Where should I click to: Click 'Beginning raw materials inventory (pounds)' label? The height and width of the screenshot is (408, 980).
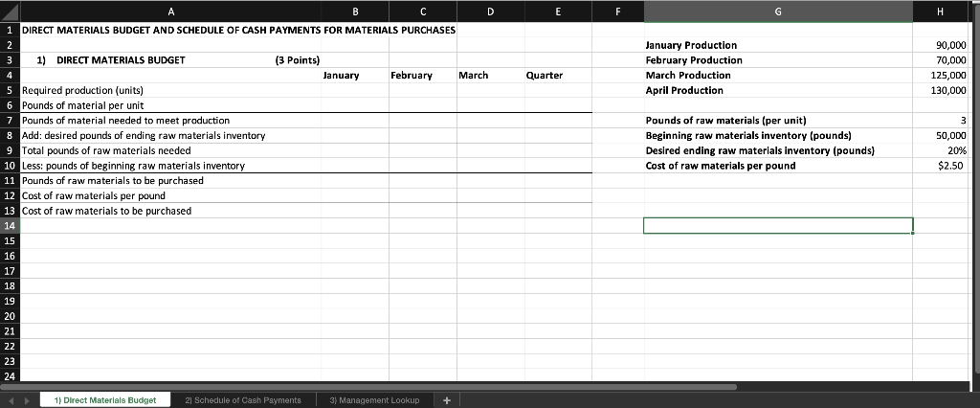pos(748,135)
